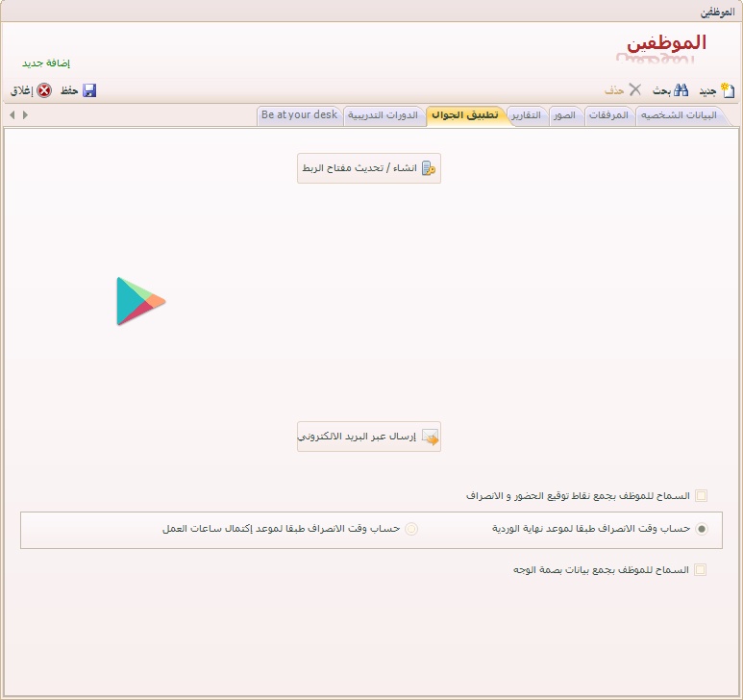Click the Google Play store logo
The width and height of the screenshot is (743, 700).
[x=141, y=301]
